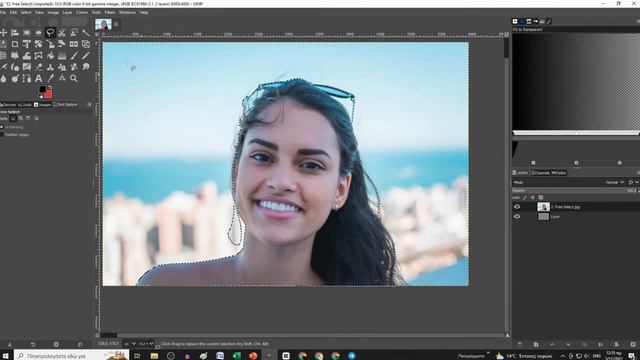Select the Text tool
Screen dimensions: 640x360
[x=38, y=78]
